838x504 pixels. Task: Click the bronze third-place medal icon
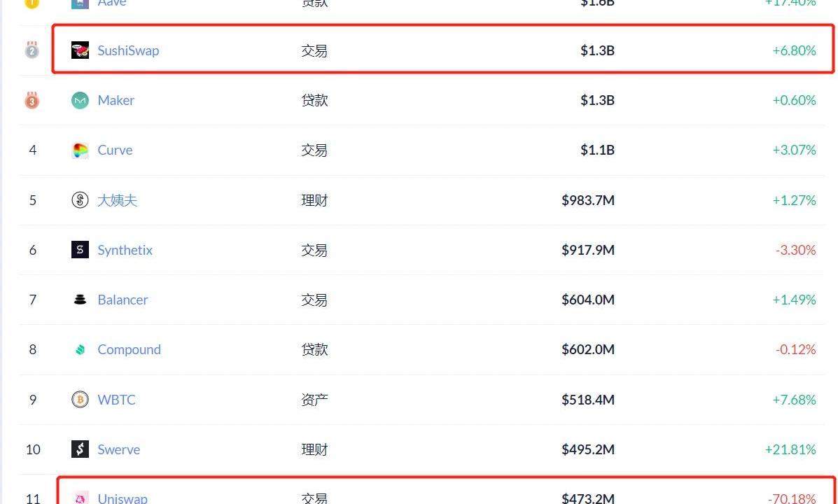tap(32, 100)
